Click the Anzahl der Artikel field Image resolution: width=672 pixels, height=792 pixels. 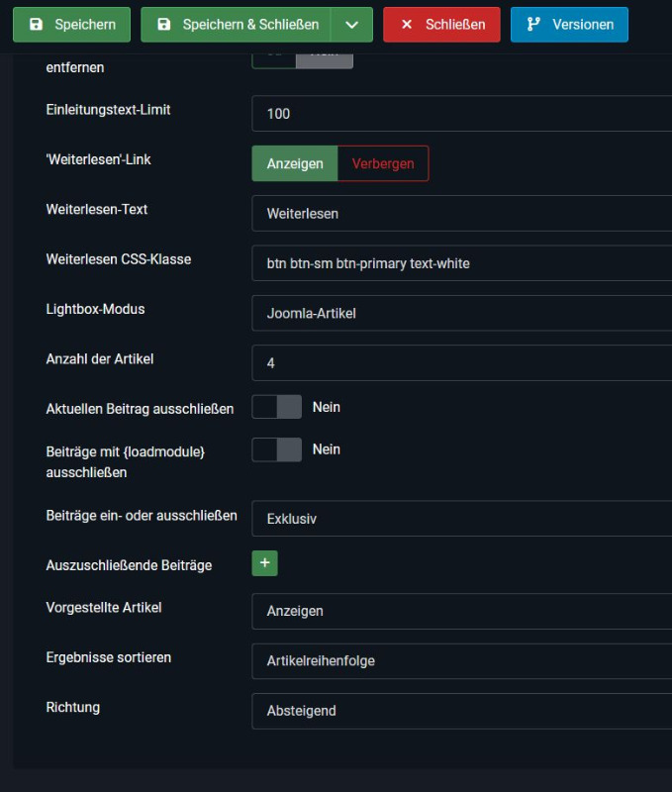pyautogui.click(x=461, y=363)
